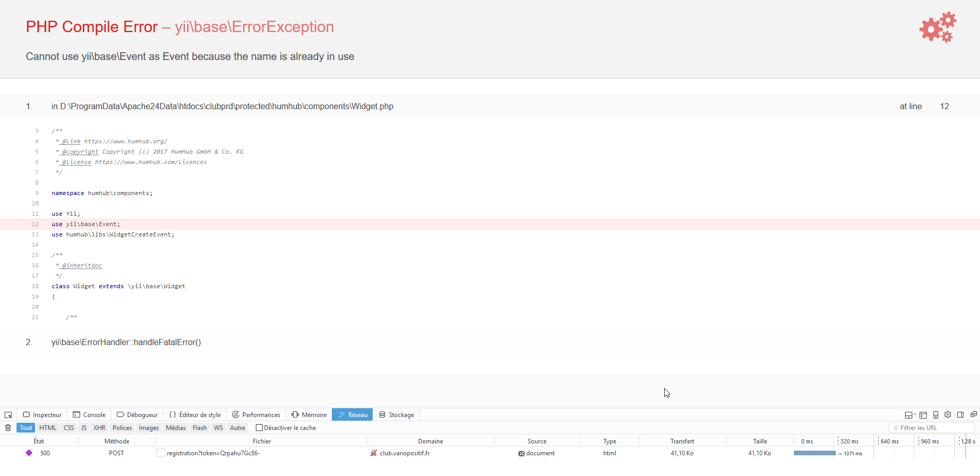Screen dimensions: 980x476
Task: Toggle responsive design mode icon
Action: click(936, 415)
